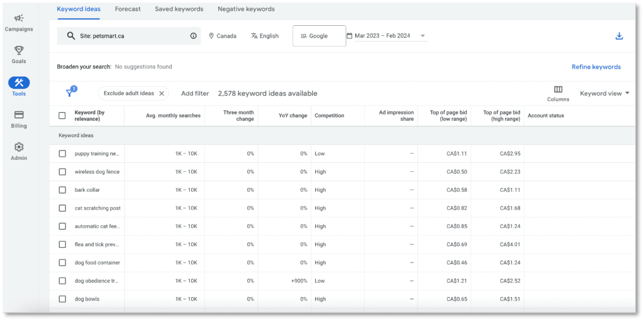Check the bark collar row checkbox
This screenshot has height=321, width=644.
click(x=62, y=190)
